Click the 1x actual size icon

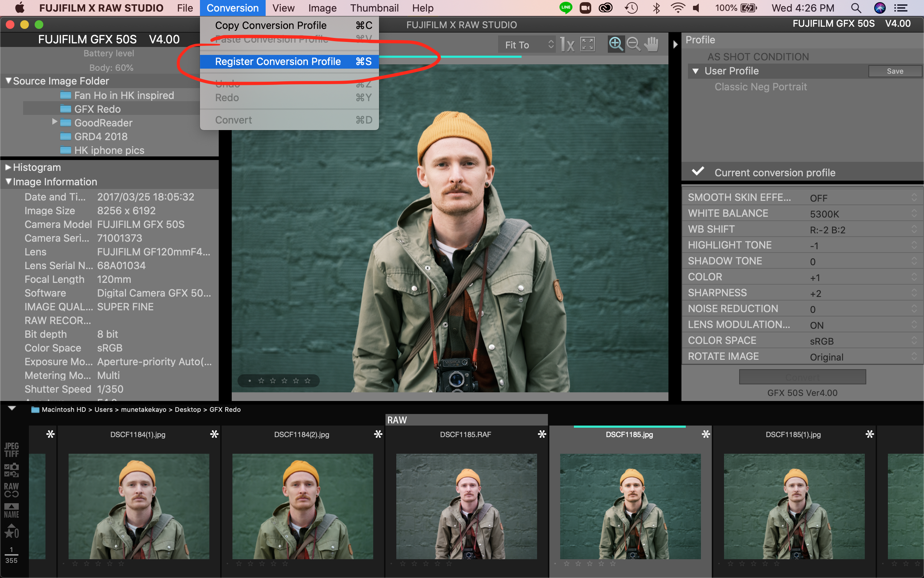(x=567, y=45)
